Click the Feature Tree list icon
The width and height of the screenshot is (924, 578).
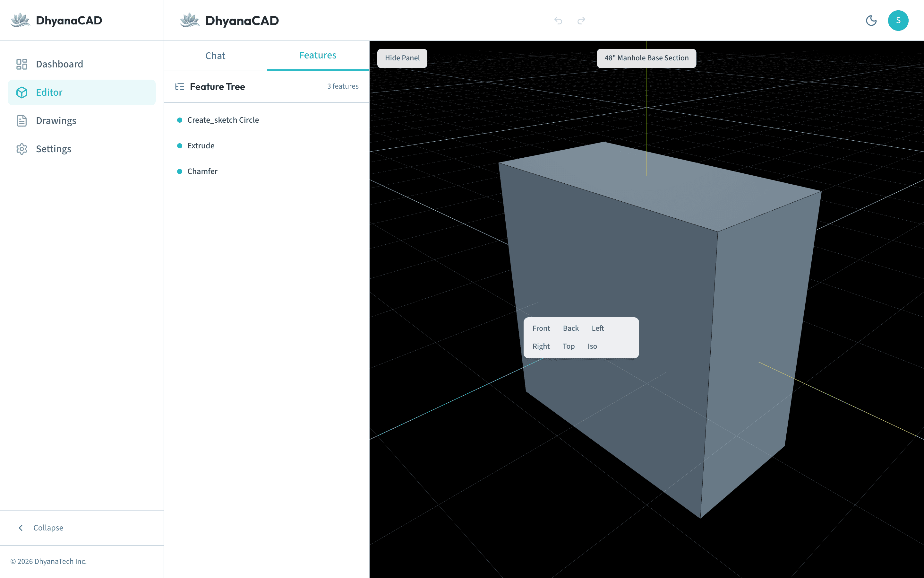tap(179, 87)
